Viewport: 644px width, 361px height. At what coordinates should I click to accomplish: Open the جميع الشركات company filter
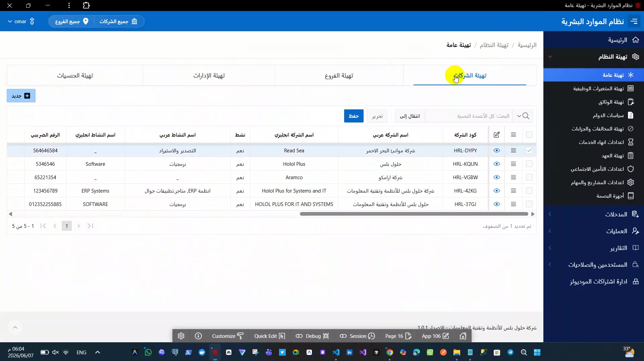coord(118,21)
